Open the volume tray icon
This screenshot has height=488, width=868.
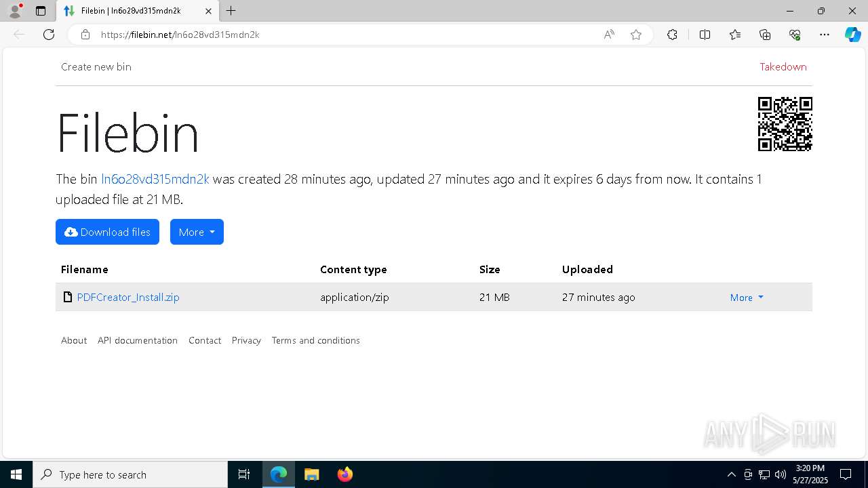tap(781, 474)
